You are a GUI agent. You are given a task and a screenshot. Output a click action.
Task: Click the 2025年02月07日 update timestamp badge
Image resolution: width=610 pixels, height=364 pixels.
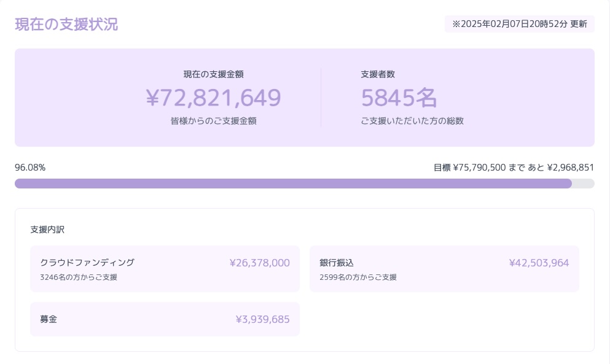pos(519,24)
